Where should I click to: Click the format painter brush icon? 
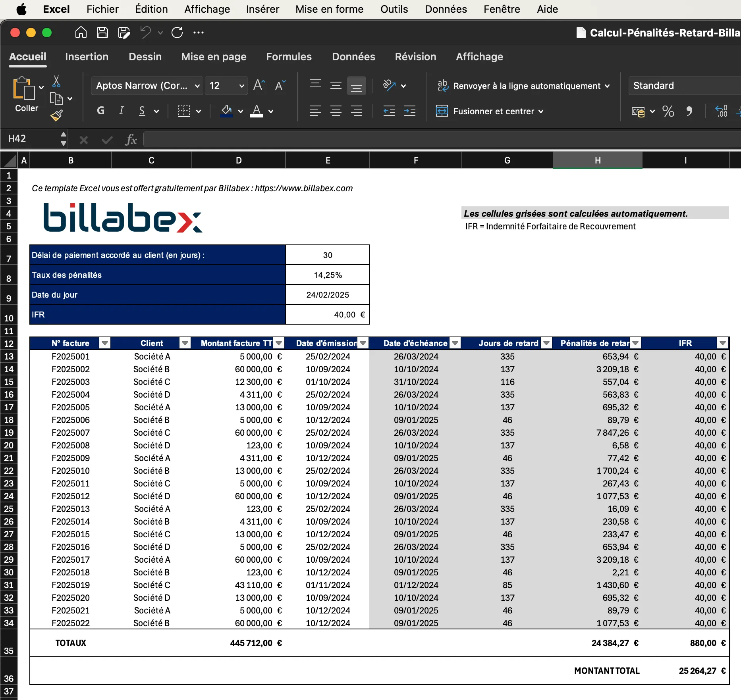point(56,115)
